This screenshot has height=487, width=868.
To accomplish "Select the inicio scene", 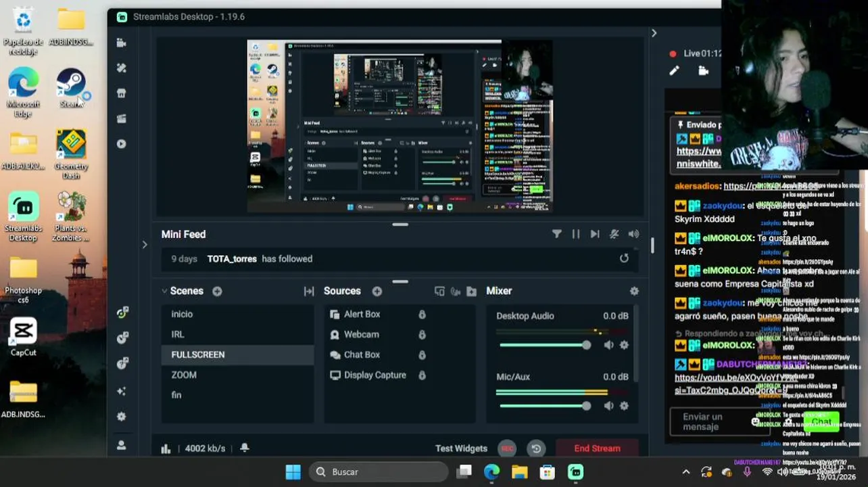I will 237,314.
